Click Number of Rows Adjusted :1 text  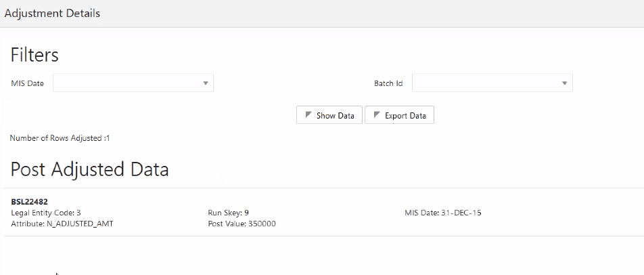click(60, 138)
